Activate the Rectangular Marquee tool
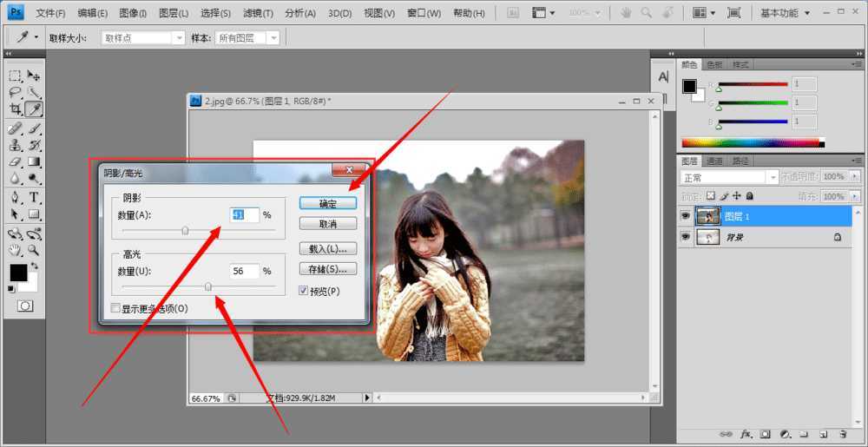 [16, 76]
